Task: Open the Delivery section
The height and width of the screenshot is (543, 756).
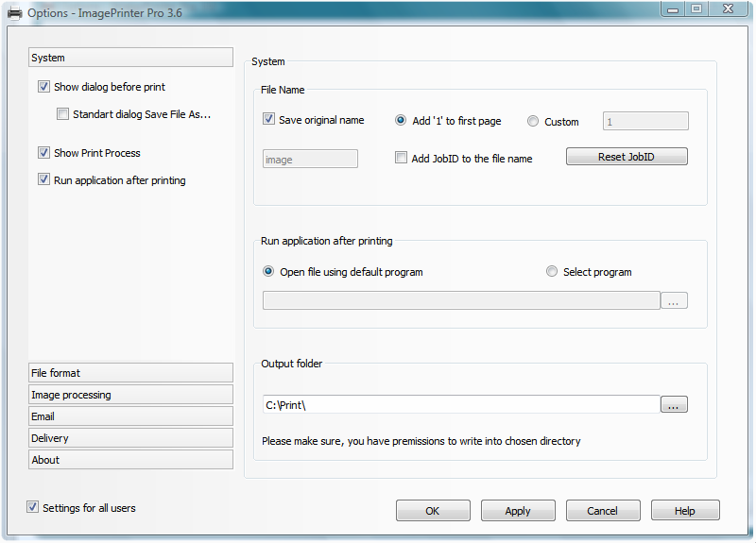Action: [130, 438]
